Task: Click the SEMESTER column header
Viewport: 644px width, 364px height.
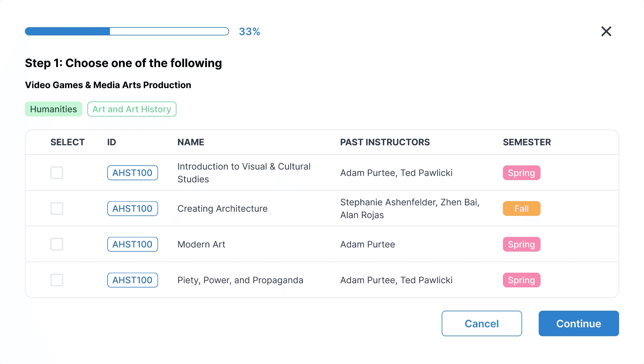Action: pyautogui.click(x=527, y=142)
